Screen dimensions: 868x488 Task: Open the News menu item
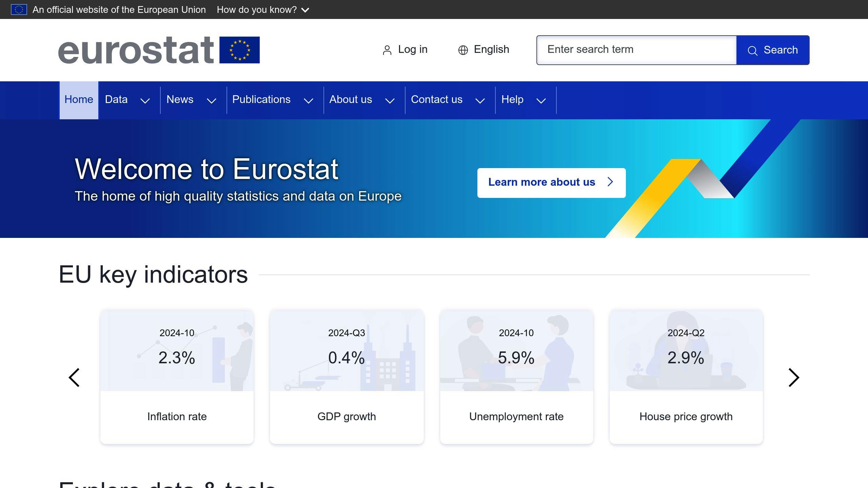[x=180, y=100]
